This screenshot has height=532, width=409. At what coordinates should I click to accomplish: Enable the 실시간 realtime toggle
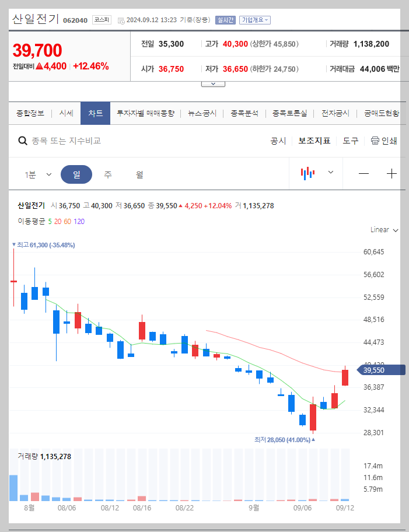pyautogui.click(x=225, y=19)
